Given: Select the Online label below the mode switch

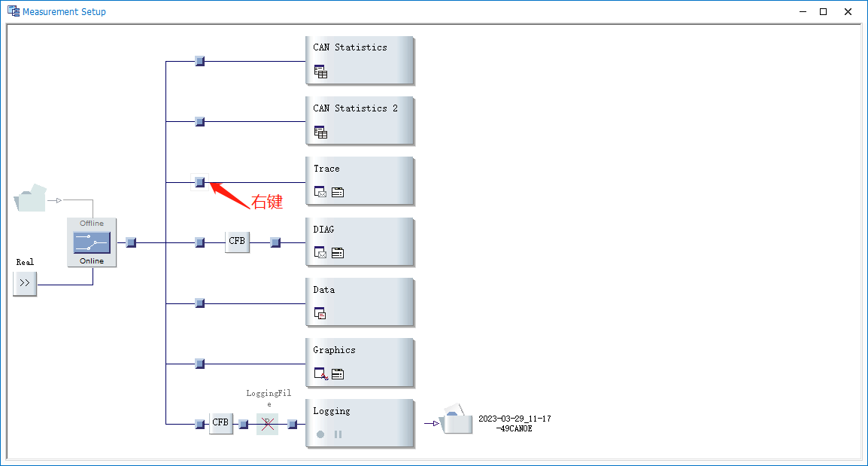Looking at the screenshot, I should pos(91,260).
